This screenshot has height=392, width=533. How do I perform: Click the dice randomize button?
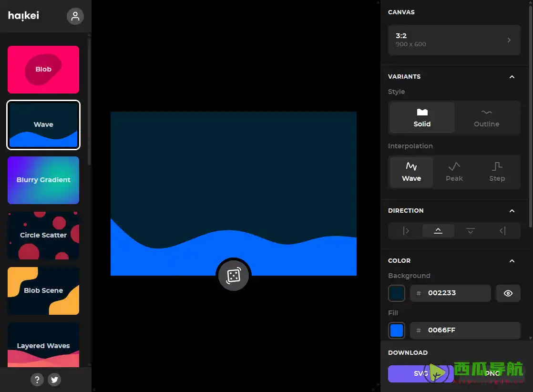tap(233, 276)
